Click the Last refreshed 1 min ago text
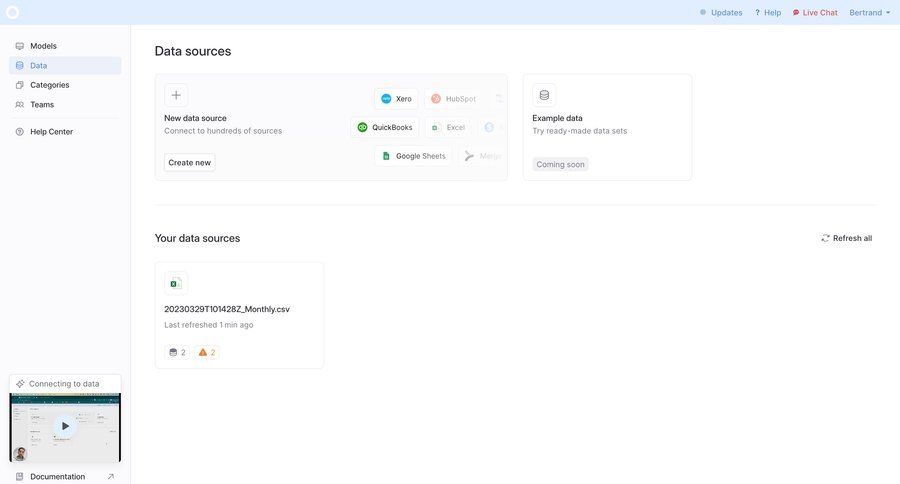 [208, 325]
